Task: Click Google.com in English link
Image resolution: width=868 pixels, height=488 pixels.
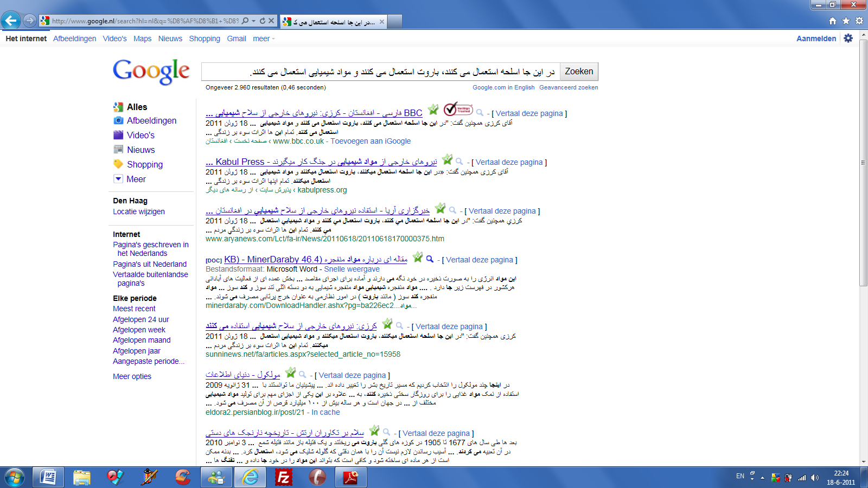Action: 503,87
